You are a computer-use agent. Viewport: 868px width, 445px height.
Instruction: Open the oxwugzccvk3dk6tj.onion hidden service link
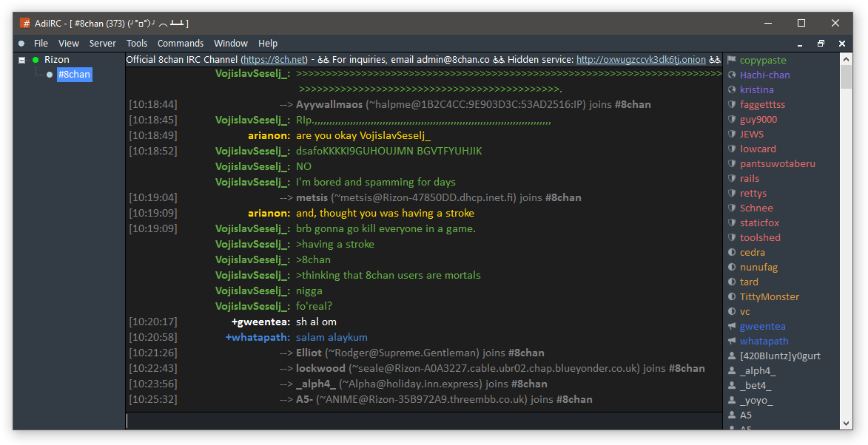point(641,60)
